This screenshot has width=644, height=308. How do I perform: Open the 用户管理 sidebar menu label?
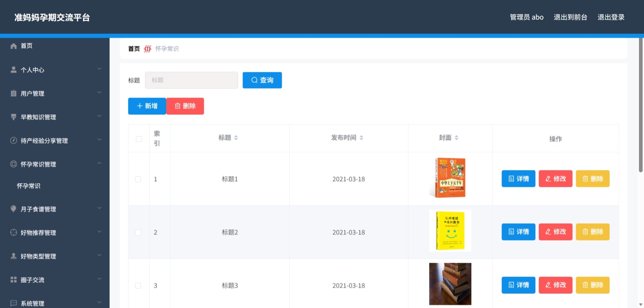pyautogui.click(x=33, y=94)
